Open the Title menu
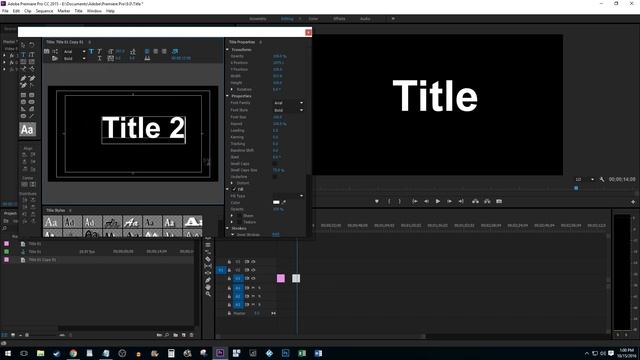The width and height of the screenshot is (640, 360). coord(78,11)
